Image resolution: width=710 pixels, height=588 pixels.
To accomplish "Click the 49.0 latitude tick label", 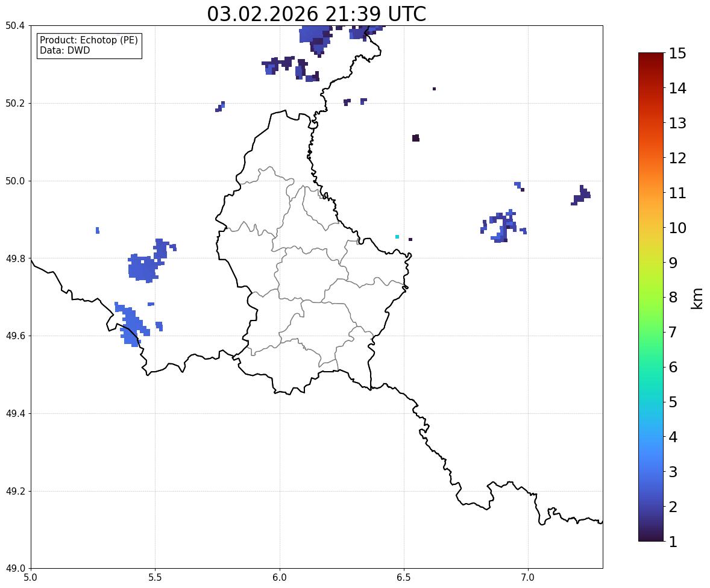I will [15, 569].
